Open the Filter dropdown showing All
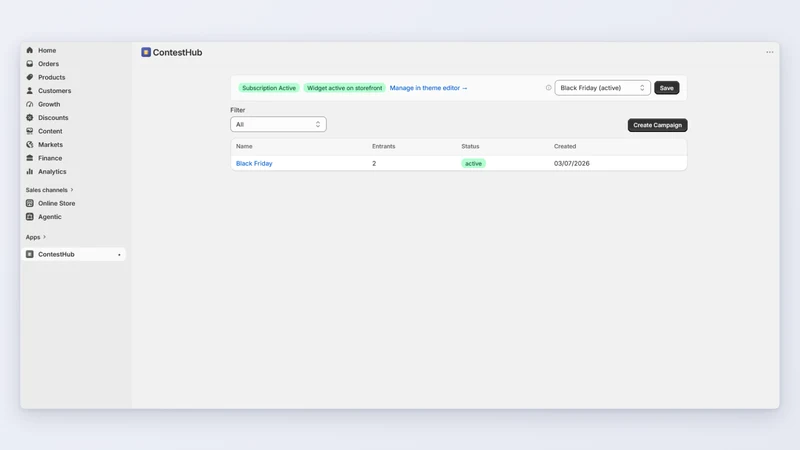The image size is (800, 450). [x=278, y=124]
